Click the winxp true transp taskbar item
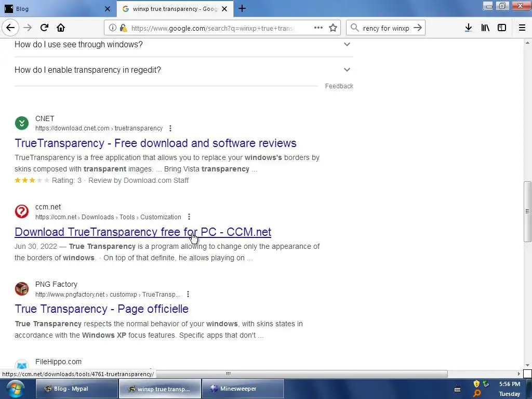The image size is (532, 399). pos(160,389)
